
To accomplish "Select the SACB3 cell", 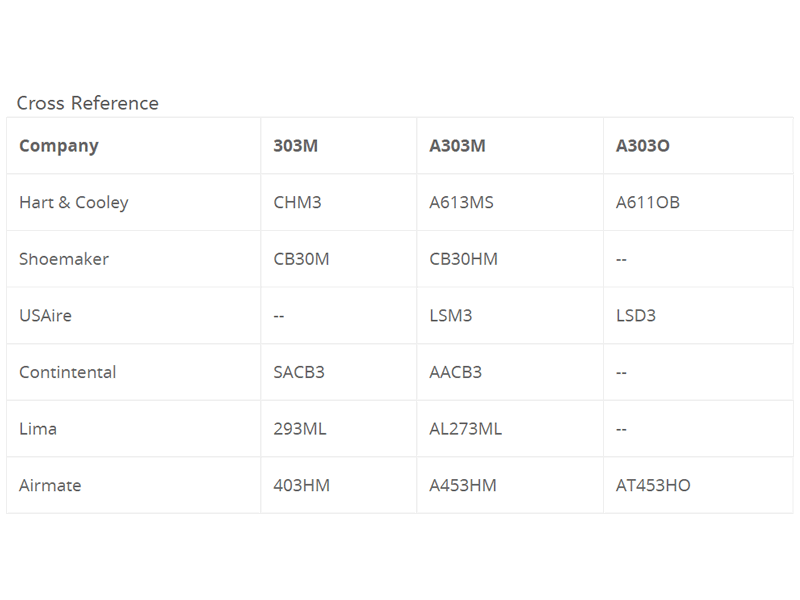I will pos(299,372).
